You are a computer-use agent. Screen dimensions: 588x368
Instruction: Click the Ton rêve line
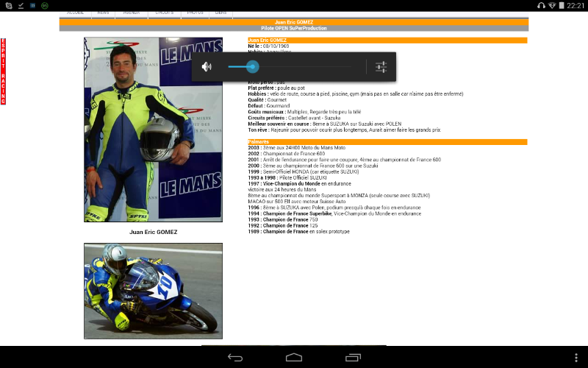point(344,130)
